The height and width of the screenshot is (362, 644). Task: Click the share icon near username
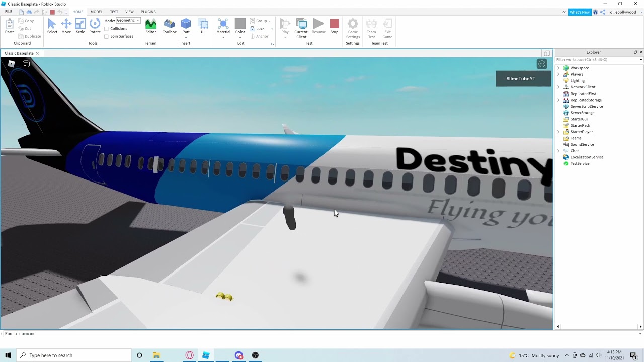pyautogui.click(x=603, y=12)
